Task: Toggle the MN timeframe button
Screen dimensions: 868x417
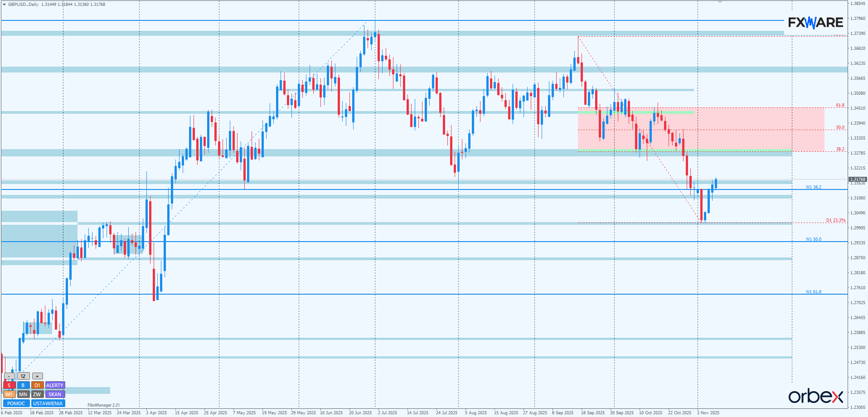Action: (x=23, y=394)
